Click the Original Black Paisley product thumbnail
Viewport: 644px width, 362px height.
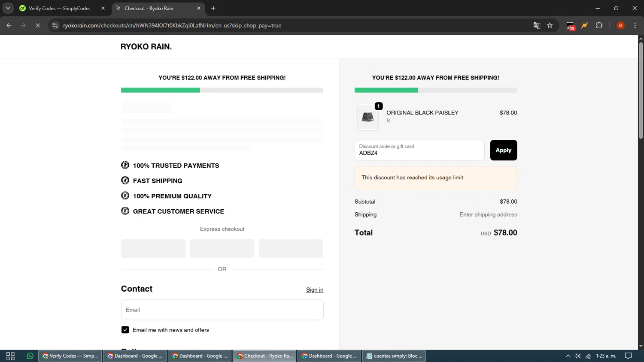point(368,117)
